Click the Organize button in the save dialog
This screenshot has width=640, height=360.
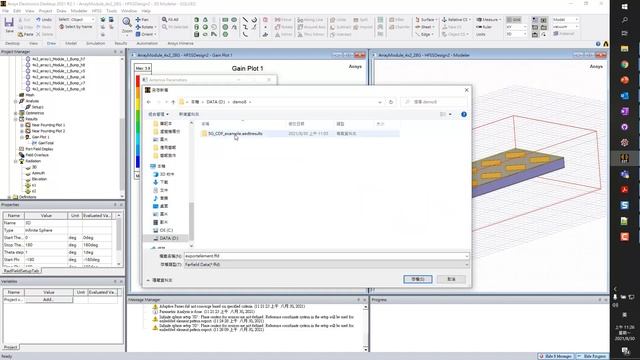click(x=158, y=114)
